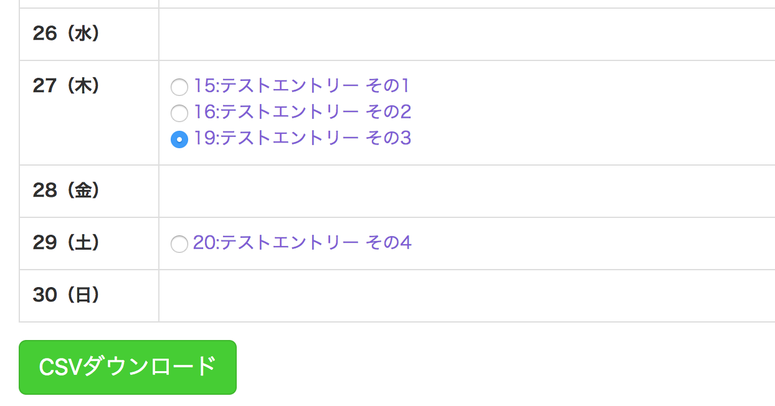
Task: Open link 16:テストエントリー その2
Action: [x=302, y=112]
